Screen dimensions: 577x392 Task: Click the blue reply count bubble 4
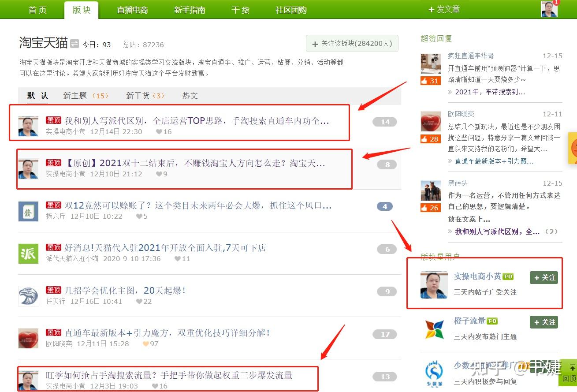coord(385,206)
